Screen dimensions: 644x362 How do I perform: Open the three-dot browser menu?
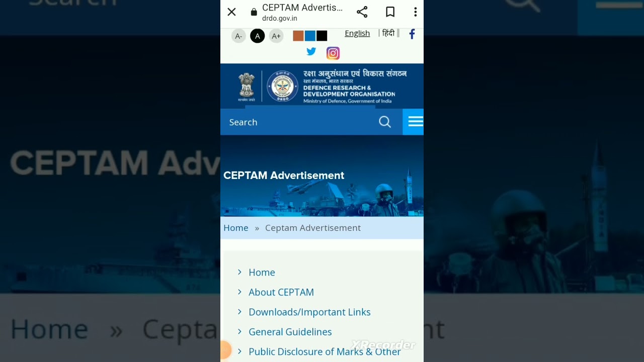tap(415, 12)
